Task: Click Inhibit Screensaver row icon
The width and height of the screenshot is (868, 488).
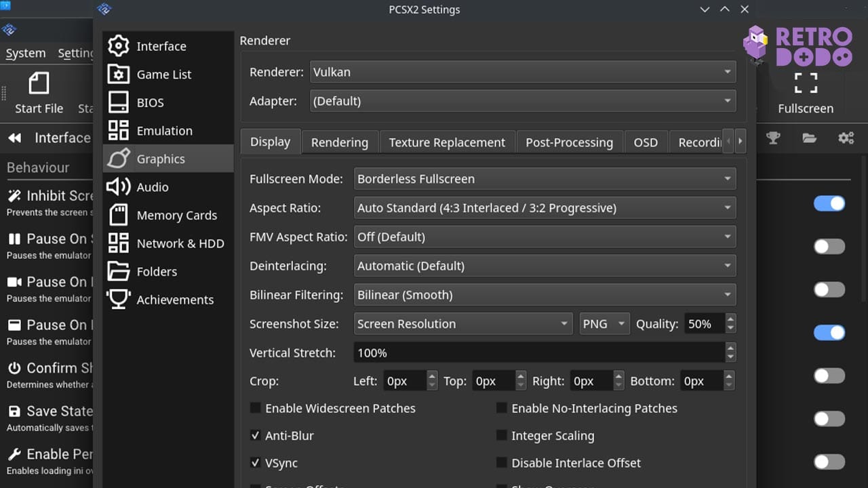Action: click(14, 196)
